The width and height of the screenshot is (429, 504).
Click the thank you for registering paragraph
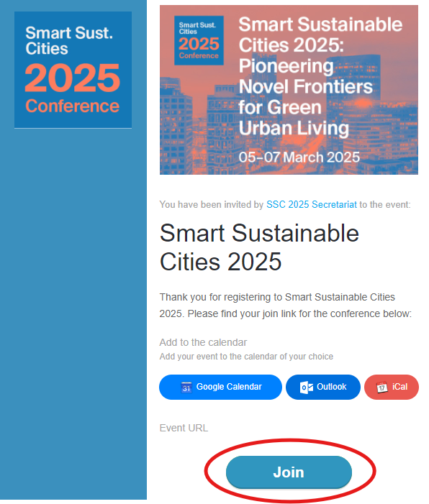tap(286, 305)
